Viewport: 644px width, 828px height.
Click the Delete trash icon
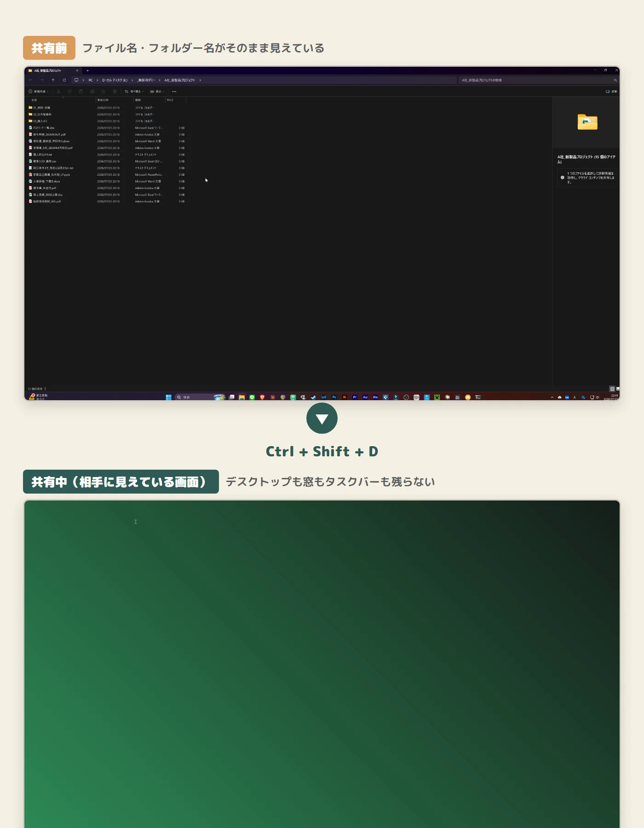coord(115,92)
